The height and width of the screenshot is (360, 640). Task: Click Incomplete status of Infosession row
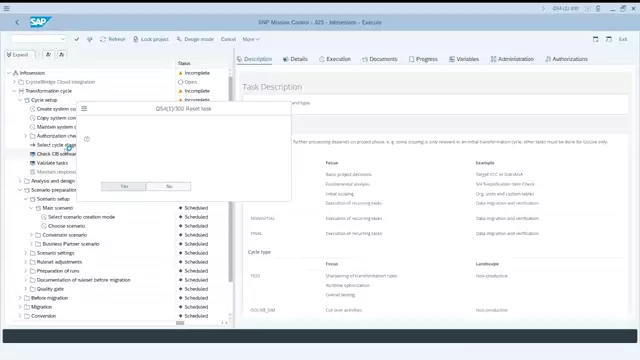(x=194, y=73)
